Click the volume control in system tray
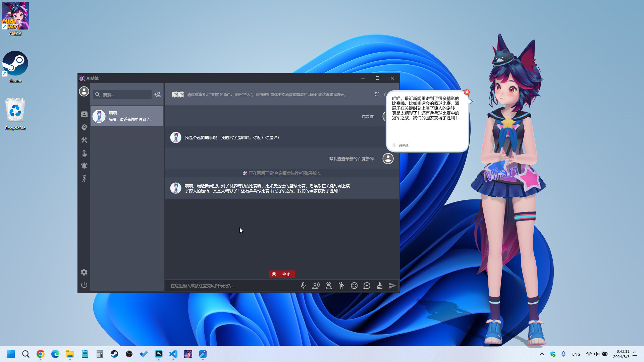The height and width of the screenshot is (362, 644). tap(596, 354)
